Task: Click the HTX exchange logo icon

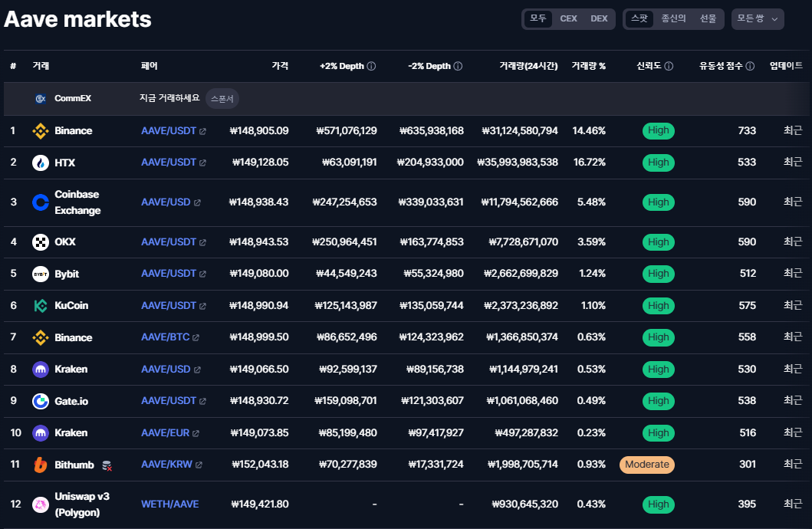Action: (41, 163)
